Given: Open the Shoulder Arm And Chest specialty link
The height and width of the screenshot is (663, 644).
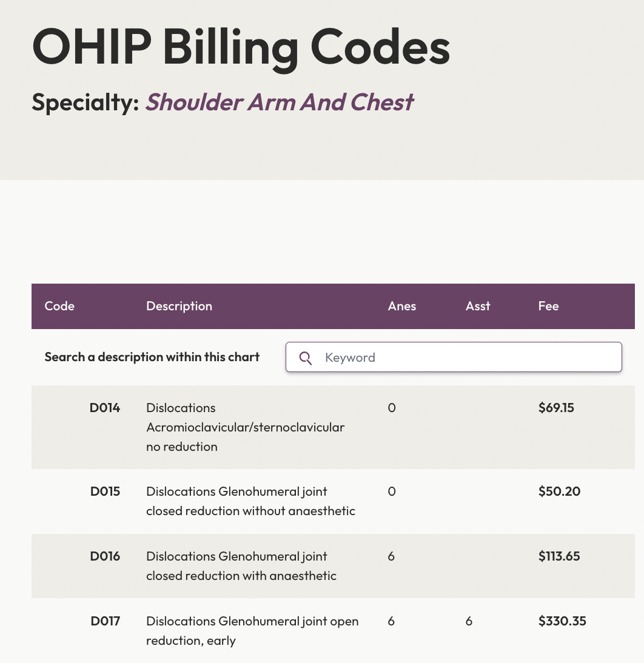Looking at the screenshot, I should pos(279,102).
